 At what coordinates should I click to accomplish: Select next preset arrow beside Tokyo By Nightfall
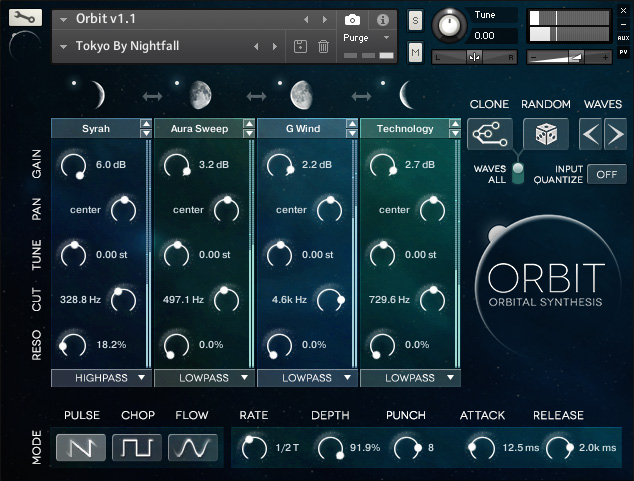click(x=275, y=46)
